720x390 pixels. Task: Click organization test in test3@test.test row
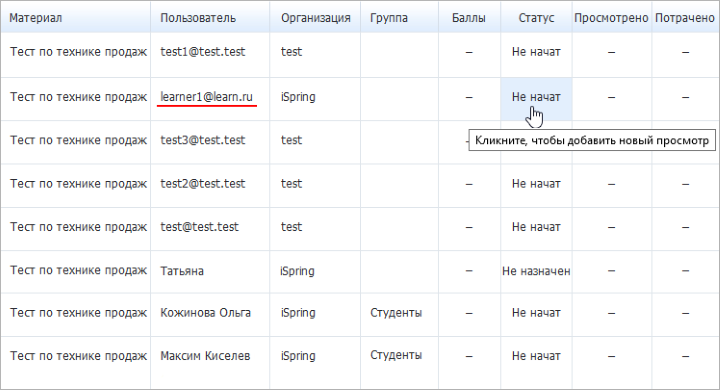(x=291, y=140)
